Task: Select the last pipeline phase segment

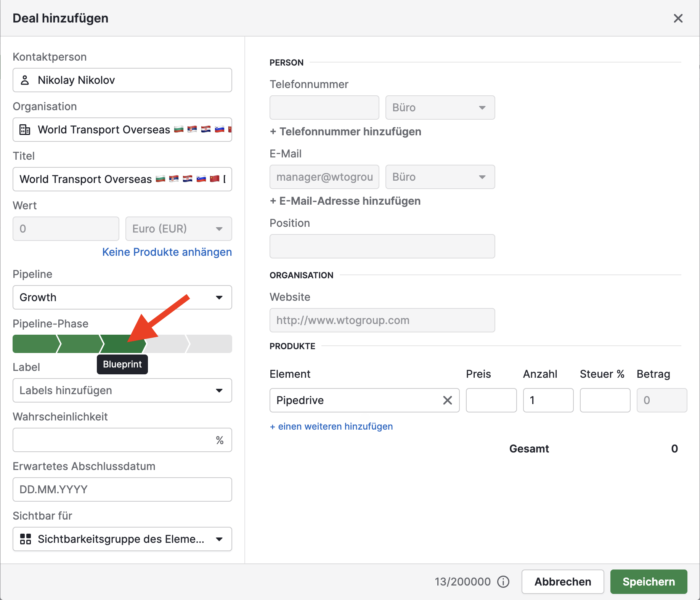Action: coord(210,344)
